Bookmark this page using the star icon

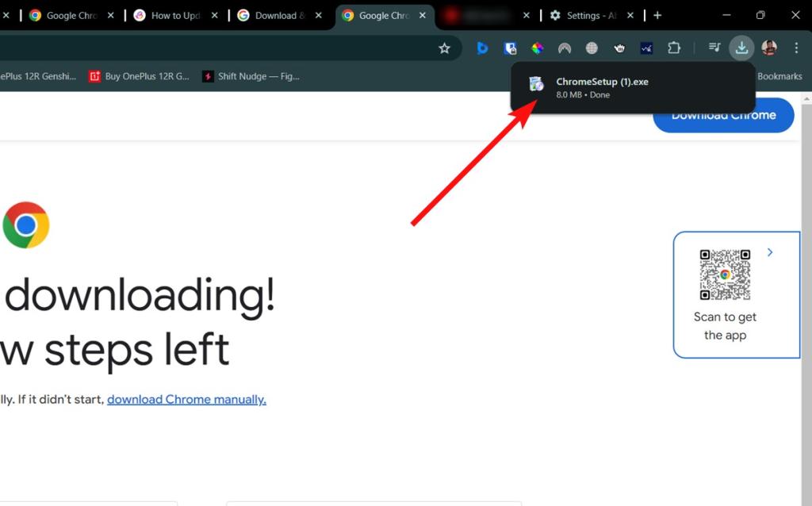pyautogui.click(x=445, y=48)
